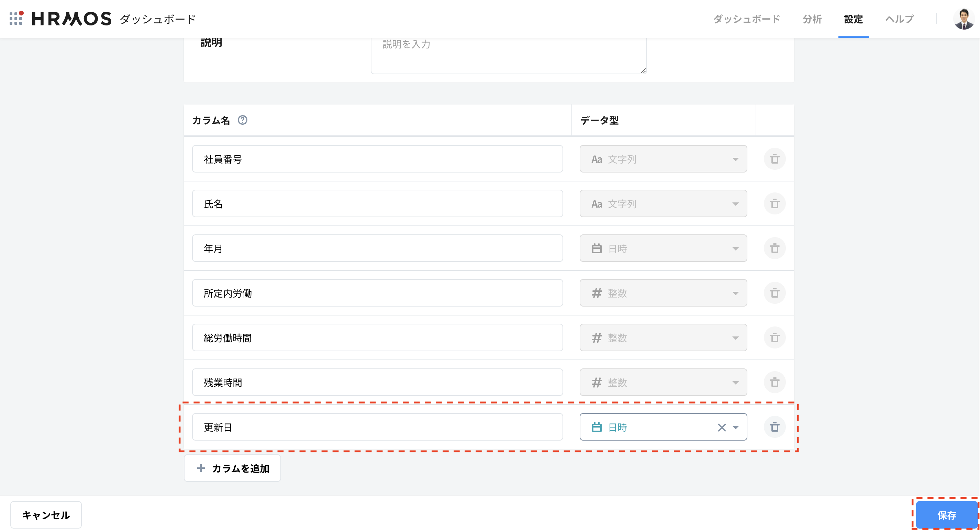Switch to the 分析 tab
This screenshot has width=980, height=532.
[812, 19]
